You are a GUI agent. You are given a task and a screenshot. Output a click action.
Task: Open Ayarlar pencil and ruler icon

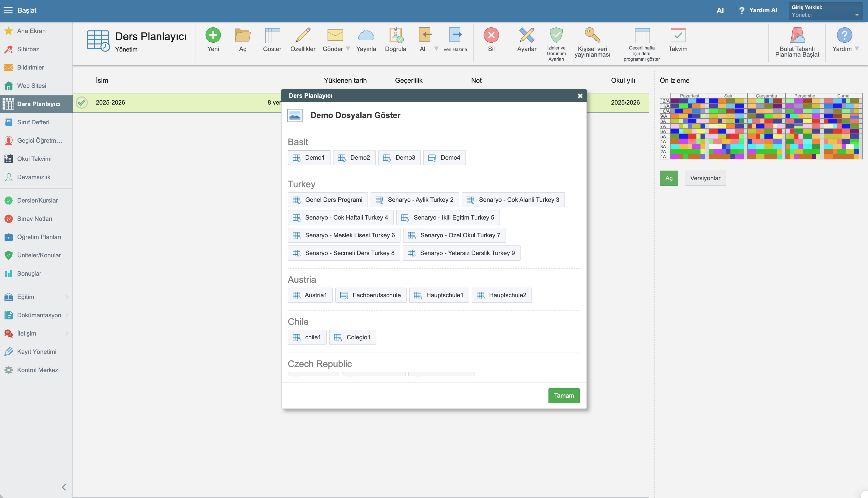[x=527, y=35]
